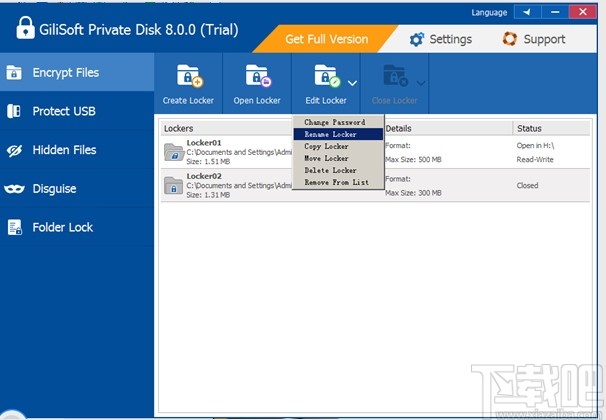606x420 pixels.
Task: Click the 'Create Locker' caption text
Action: 188,100
